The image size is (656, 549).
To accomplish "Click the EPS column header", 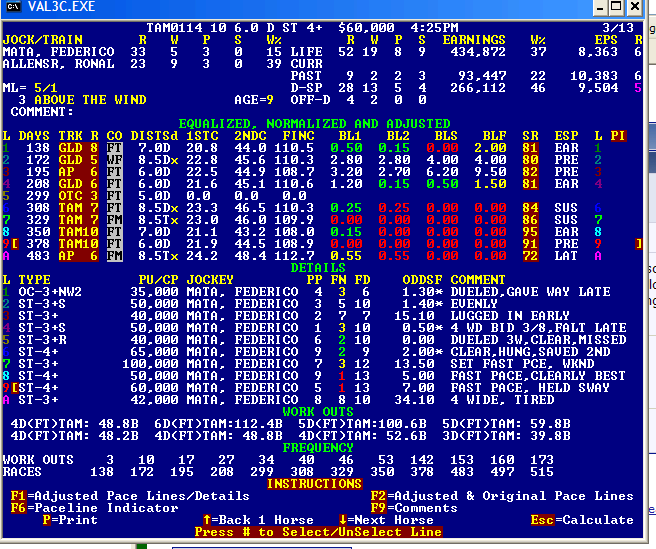I will (x=606, y=40).
